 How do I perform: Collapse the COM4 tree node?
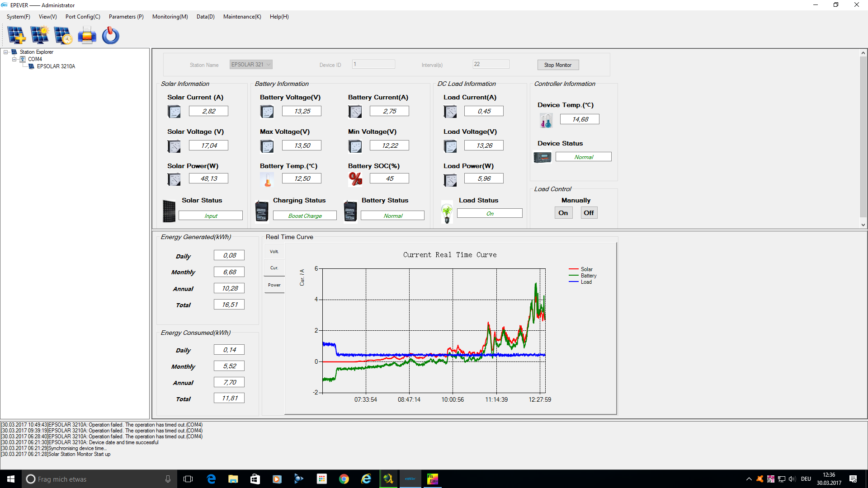pyautogui.click(x=14, y=59)
